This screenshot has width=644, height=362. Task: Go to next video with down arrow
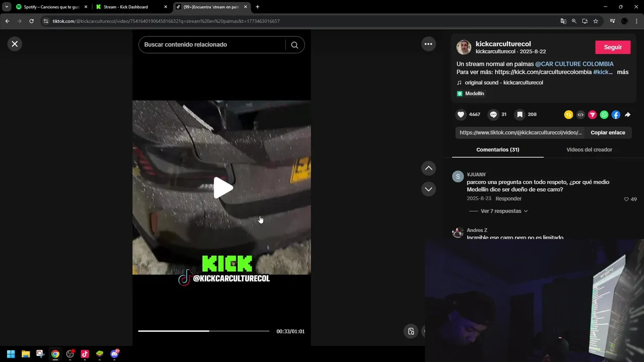428,189
